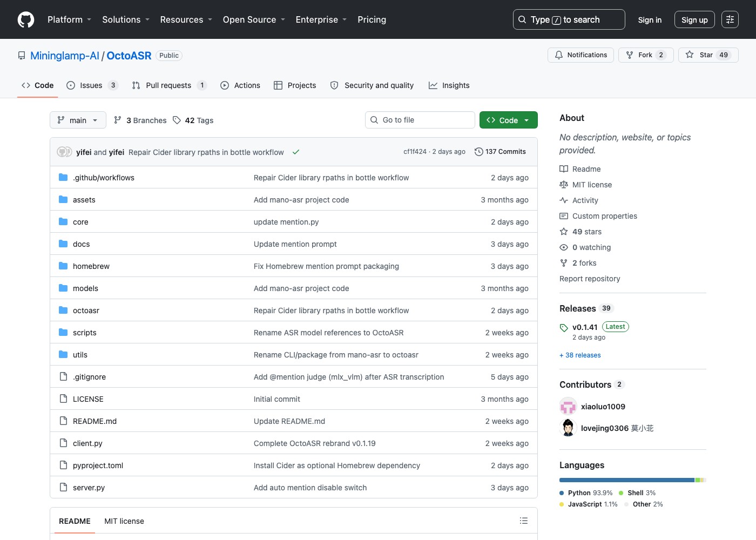This screenshot has width=756, height=540.
Task: Select the README tab below file list
Action: pos(75,521)
